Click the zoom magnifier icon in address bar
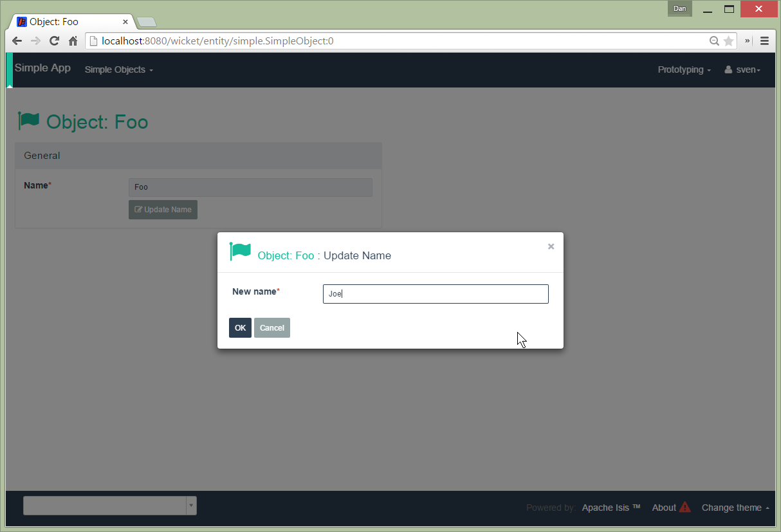Screen dimensions: 781x532 pyautogui.click(x=714, y=41)
